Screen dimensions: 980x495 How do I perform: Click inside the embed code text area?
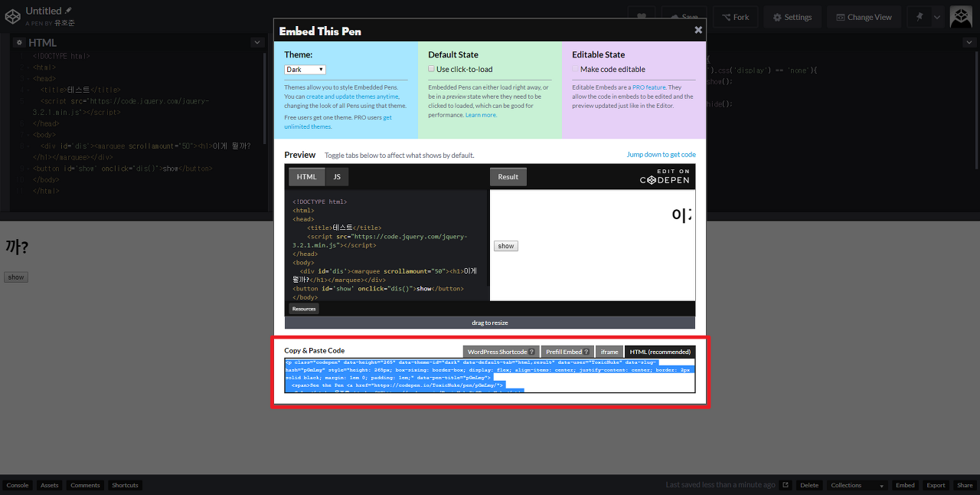[x=490, y=375]
